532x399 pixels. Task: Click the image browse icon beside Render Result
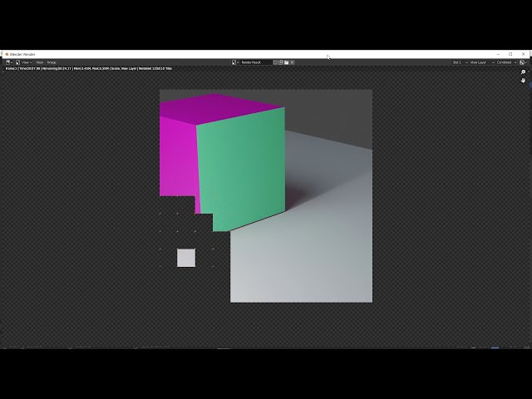point(236,62)
